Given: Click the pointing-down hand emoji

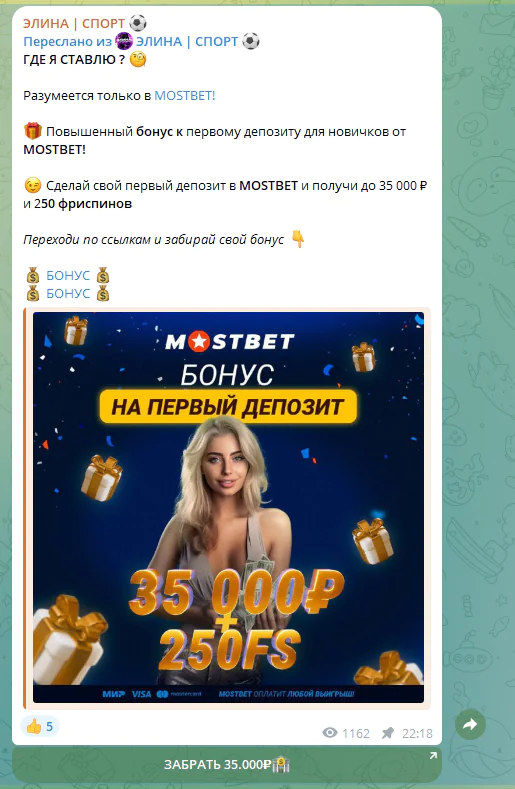Looking at the screenshot, I should pos(298,239).
